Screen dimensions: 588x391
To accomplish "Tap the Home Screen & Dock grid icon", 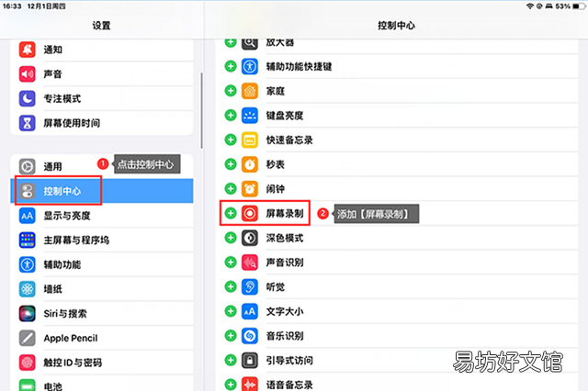I will (27, 240).
